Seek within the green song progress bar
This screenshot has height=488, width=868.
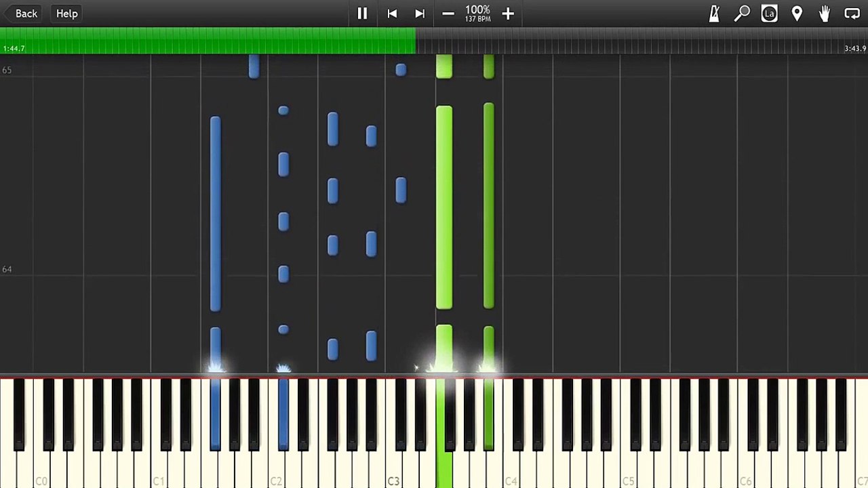point(208,41)
